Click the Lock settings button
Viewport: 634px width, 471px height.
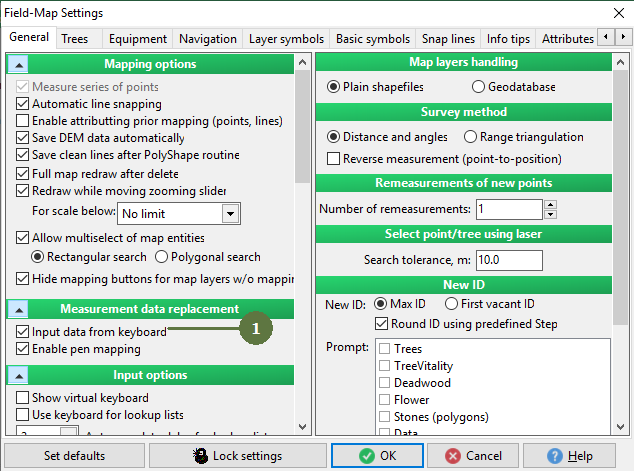238,456
